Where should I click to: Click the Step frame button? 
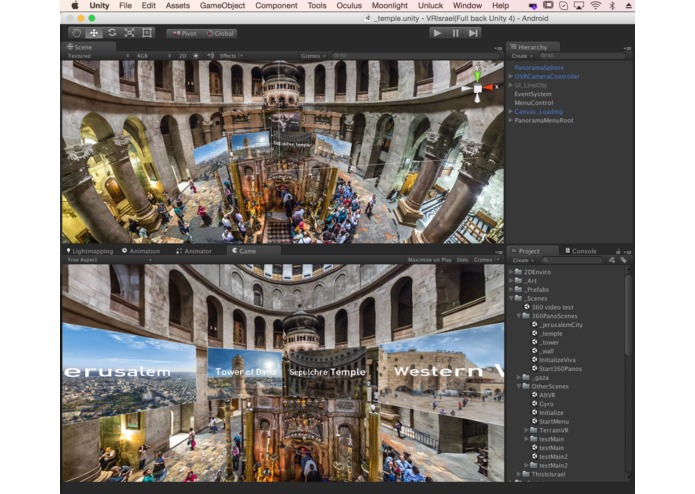point(473,33)
